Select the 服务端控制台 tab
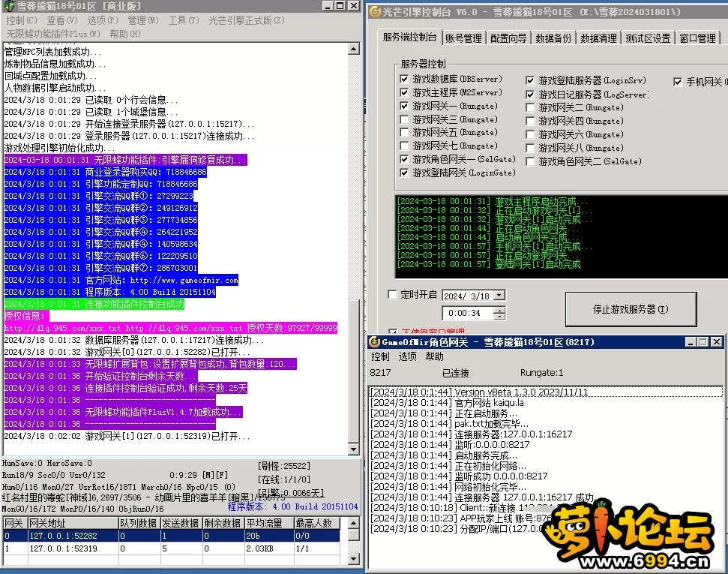 (x=409, y=38)
